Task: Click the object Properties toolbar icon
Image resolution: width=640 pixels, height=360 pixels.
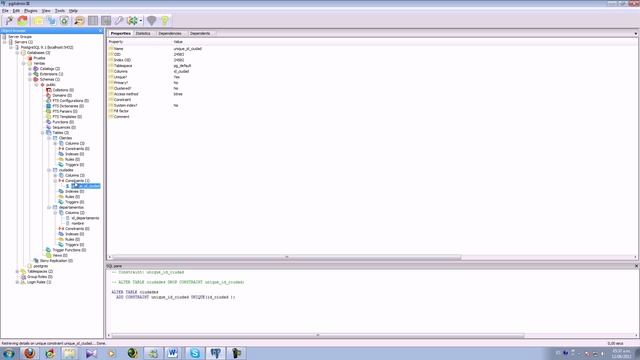Action: pos(38,20)
